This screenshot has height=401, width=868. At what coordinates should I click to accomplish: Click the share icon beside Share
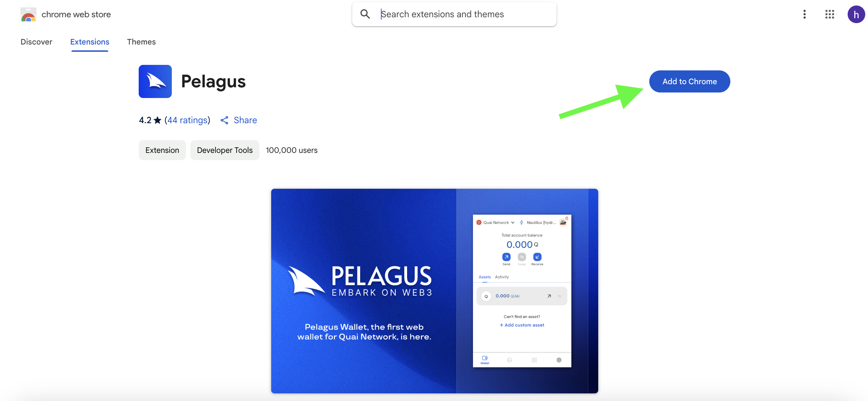(x=225, y=120)
